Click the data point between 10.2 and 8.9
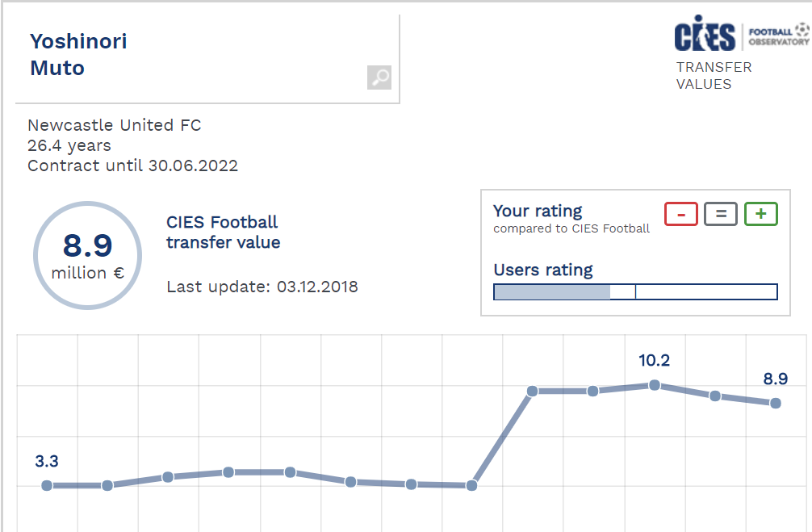 [715, 396]
